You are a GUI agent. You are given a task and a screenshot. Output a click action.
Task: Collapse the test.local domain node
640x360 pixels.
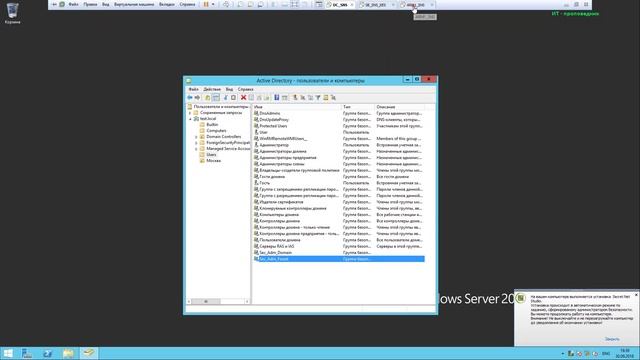190,119
